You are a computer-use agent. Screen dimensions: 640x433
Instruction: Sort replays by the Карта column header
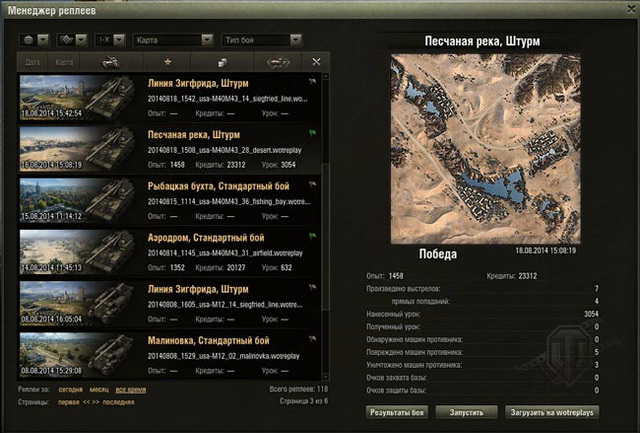pos(64,62)
